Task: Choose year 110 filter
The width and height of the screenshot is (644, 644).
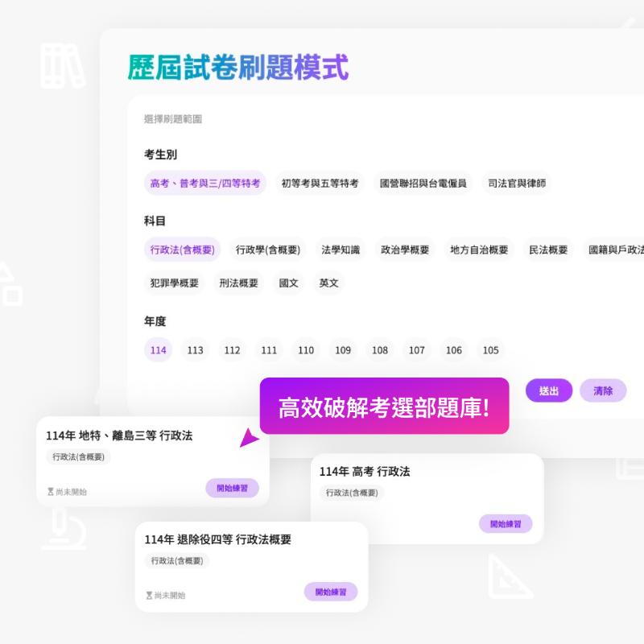Action: tap(306, 350)
